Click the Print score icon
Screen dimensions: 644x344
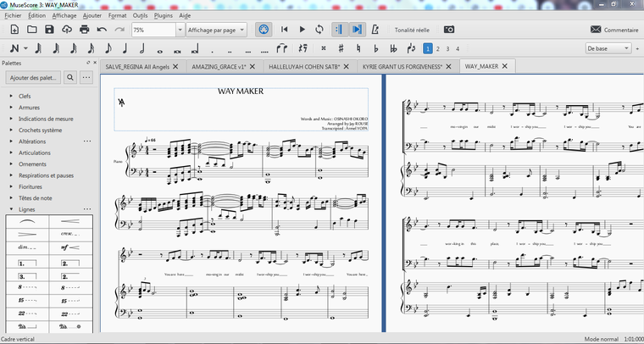(x=85, y=30)
